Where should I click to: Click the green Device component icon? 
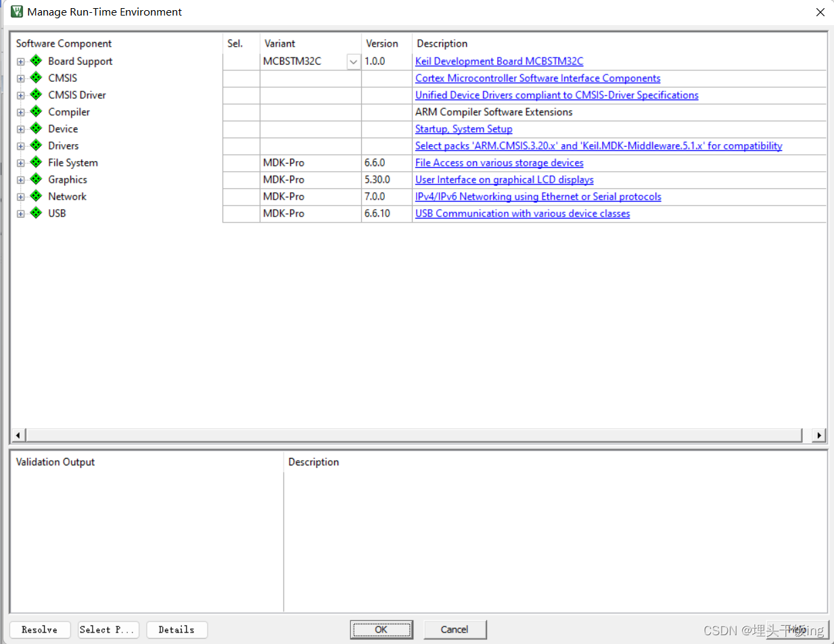(x=36, y=129)
